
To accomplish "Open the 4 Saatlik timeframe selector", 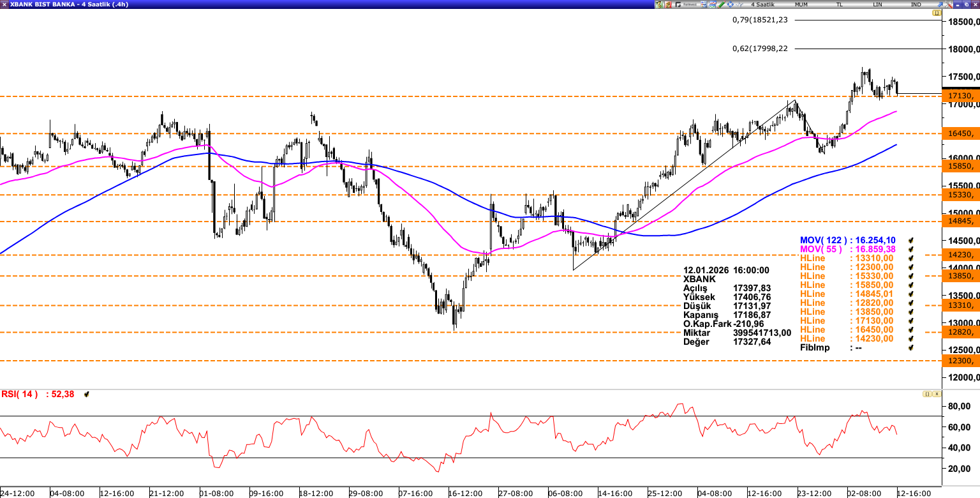I will [762, 4].
